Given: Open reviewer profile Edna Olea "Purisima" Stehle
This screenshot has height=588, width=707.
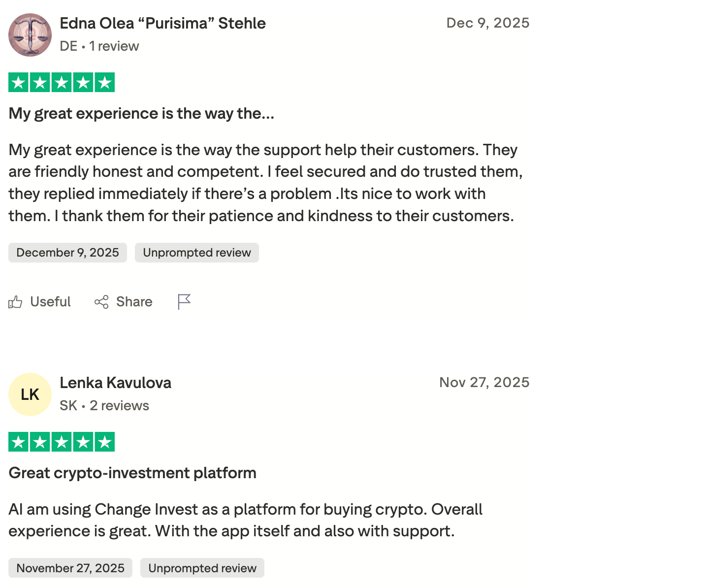Looking at the screenshot, I should pos(162,23).
